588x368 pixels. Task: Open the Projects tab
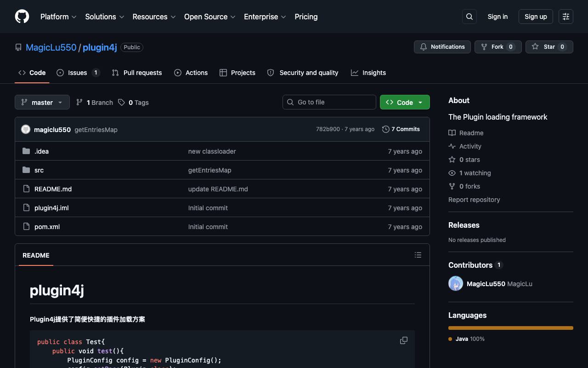(237, 73)
